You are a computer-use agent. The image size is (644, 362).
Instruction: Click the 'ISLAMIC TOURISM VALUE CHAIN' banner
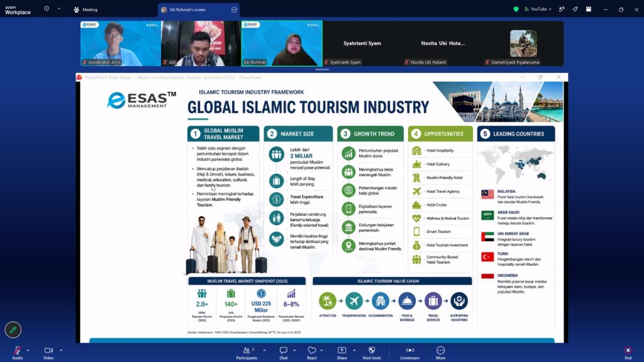[x=392, y=281]
